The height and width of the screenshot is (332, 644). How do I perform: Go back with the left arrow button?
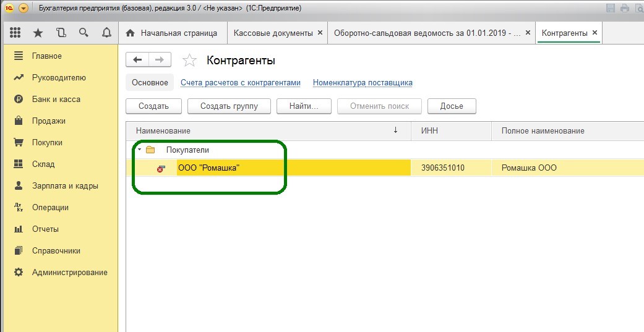[x=137, y=60]
